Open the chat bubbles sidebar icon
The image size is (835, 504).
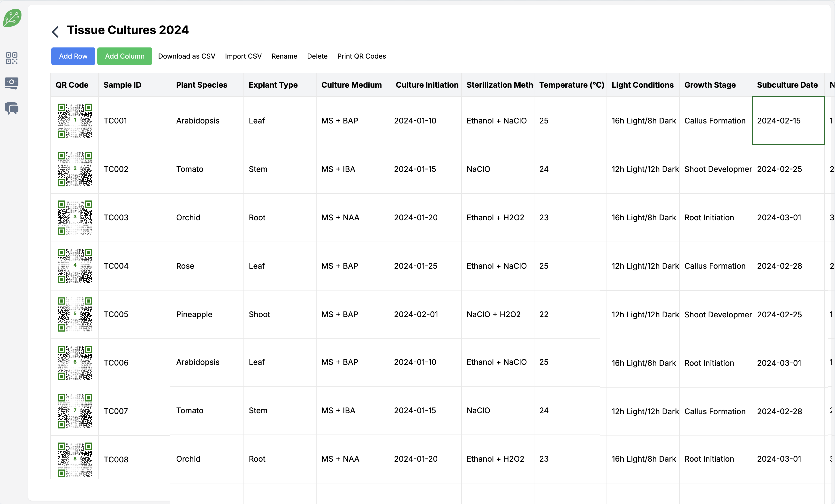(x=12, y=108)
